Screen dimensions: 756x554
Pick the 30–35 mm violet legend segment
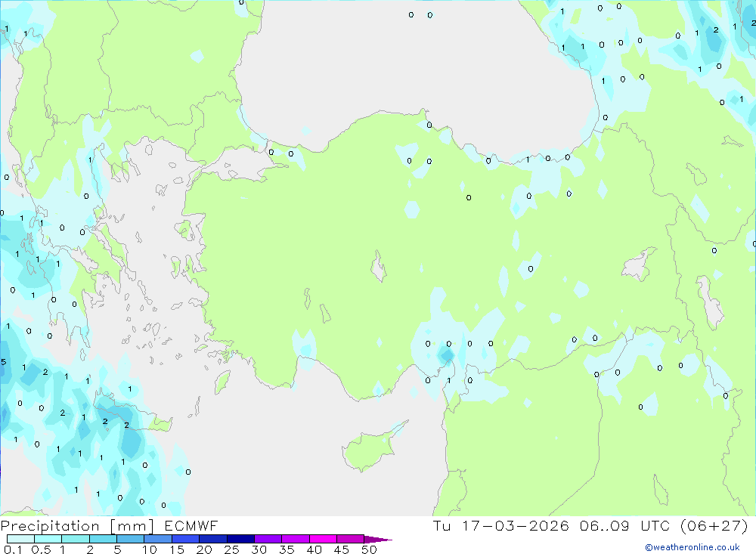[x=268, y=539]
